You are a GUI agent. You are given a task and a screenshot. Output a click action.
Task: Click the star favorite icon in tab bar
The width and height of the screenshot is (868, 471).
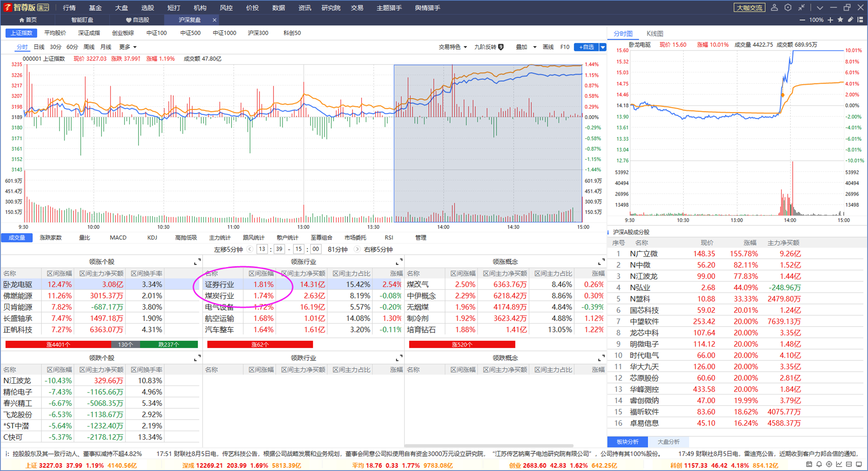(840, 20)
